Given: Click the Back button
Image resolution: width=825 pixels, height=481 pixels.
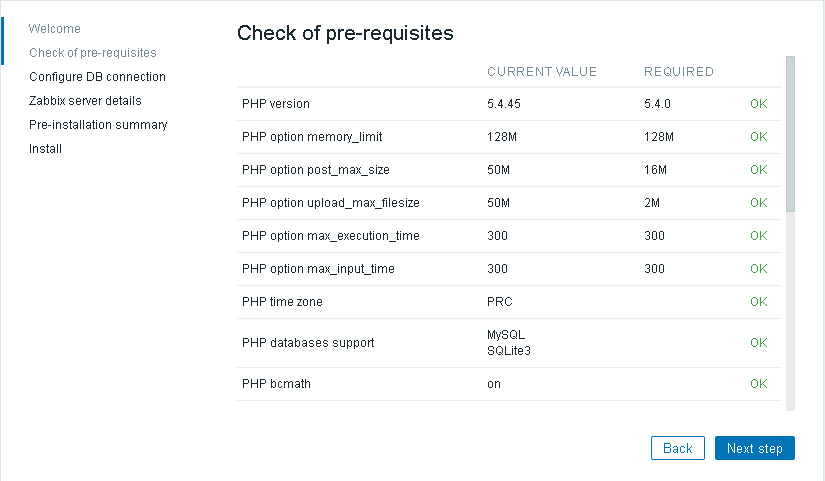Looking at the screenshot, I should click(x=677, y=448).
